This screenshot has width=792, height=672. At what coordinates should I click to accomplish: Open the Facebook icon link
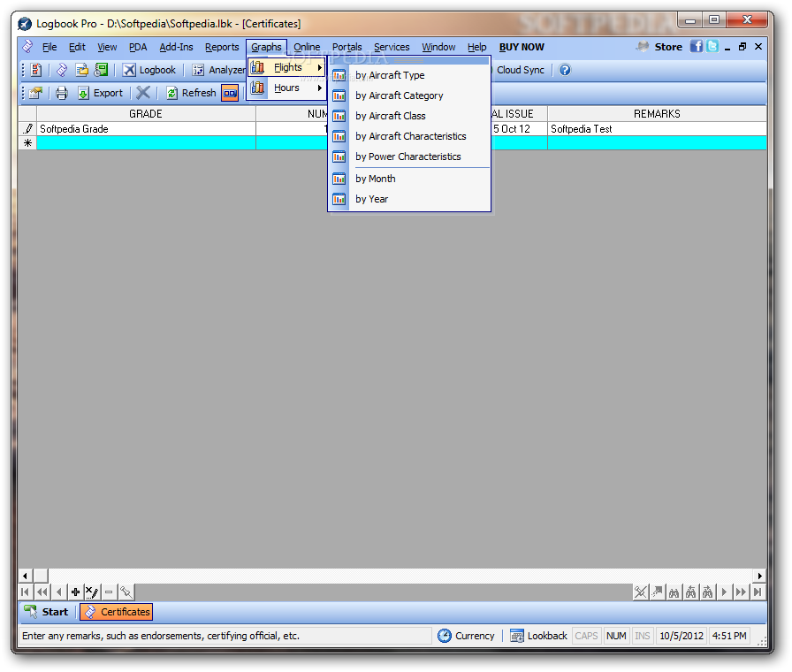point(696,47)
